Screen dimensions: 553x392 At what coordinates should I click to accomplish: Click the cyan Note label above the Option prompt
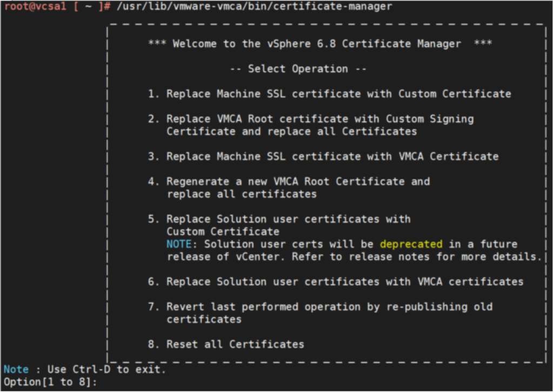pos(16,370)
